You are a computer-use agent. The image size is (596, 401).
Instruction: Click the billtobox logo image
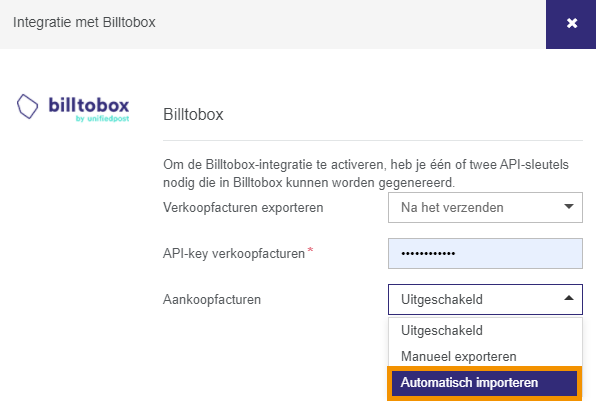pos(73,107)
